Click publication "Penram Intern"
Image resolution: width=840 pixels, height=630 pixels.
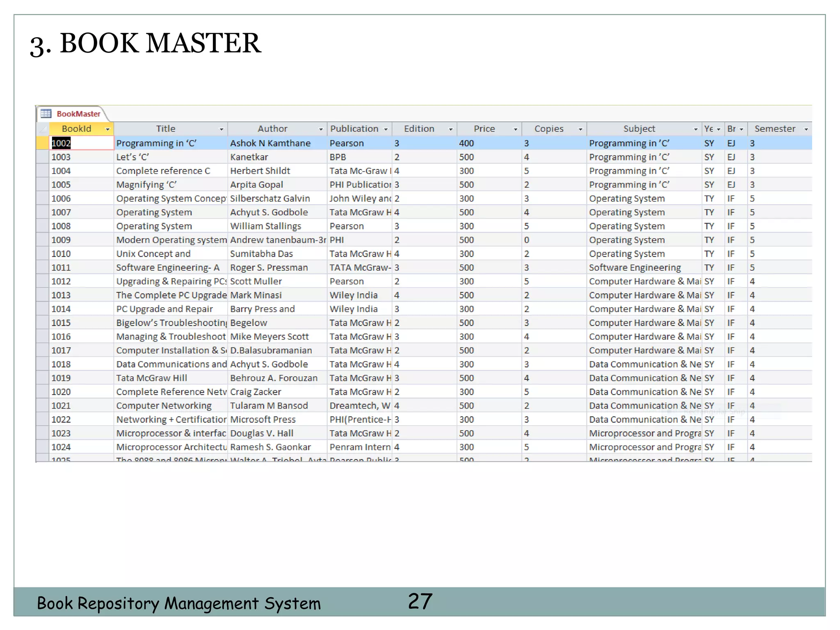pyautogui.click(x=360, y=447)
